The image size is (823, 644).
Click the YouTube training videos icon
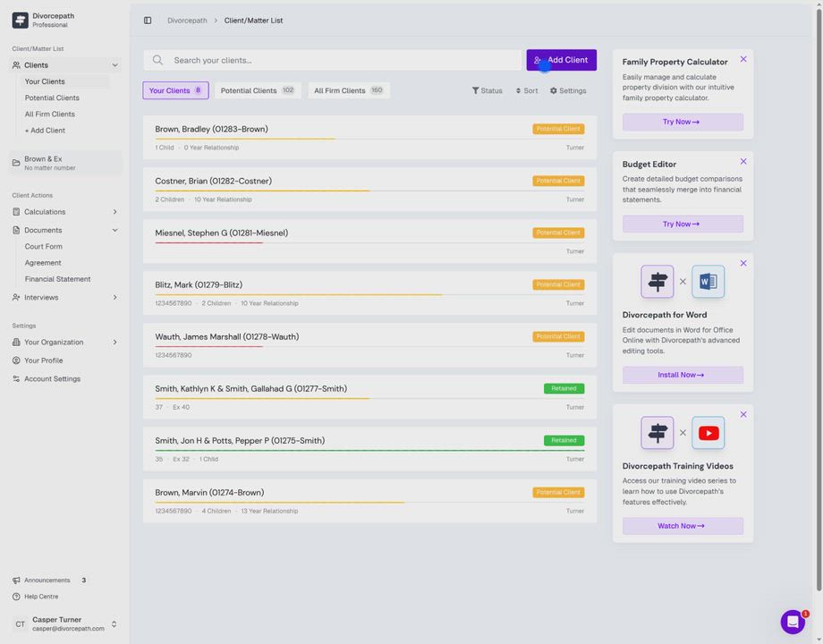708,433
